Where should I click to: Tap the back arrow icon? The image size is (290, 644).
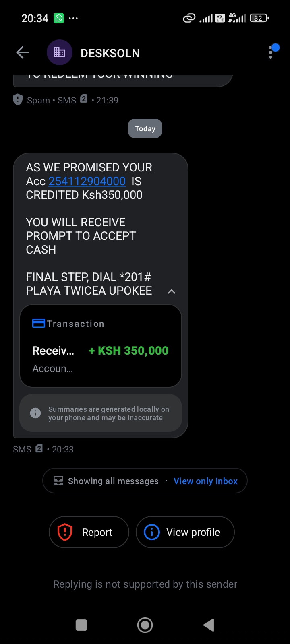[23, 52]
